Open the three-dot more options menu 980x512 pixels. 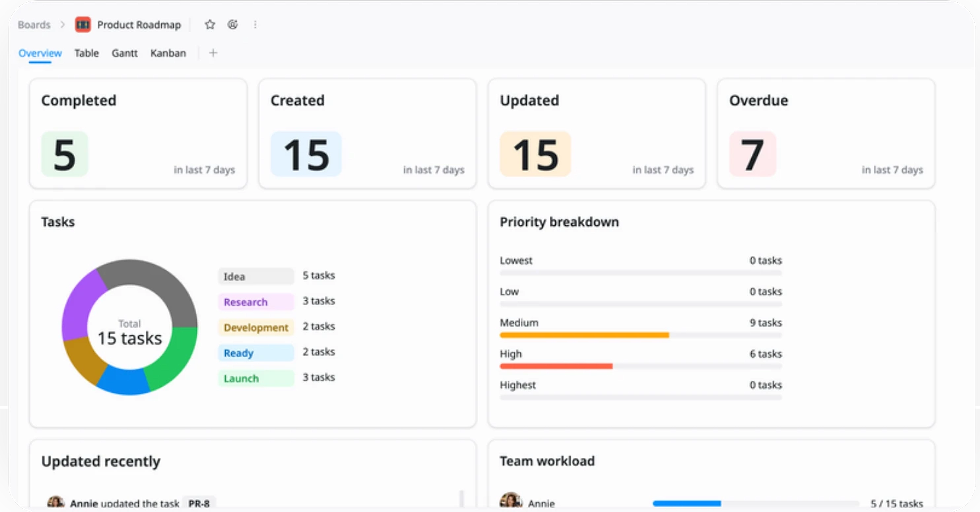[255, 25]
